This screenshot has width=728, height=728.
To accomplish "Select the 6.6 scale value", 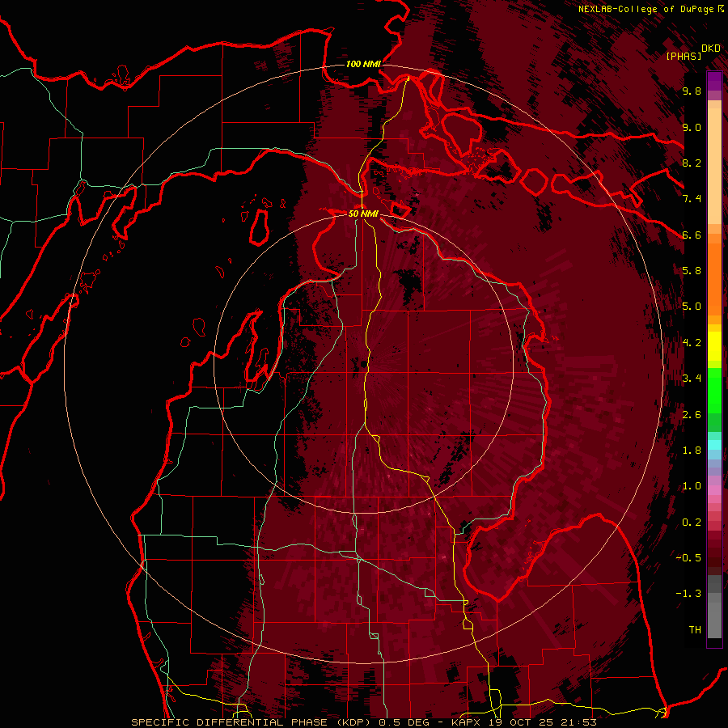I will (692, 235).
